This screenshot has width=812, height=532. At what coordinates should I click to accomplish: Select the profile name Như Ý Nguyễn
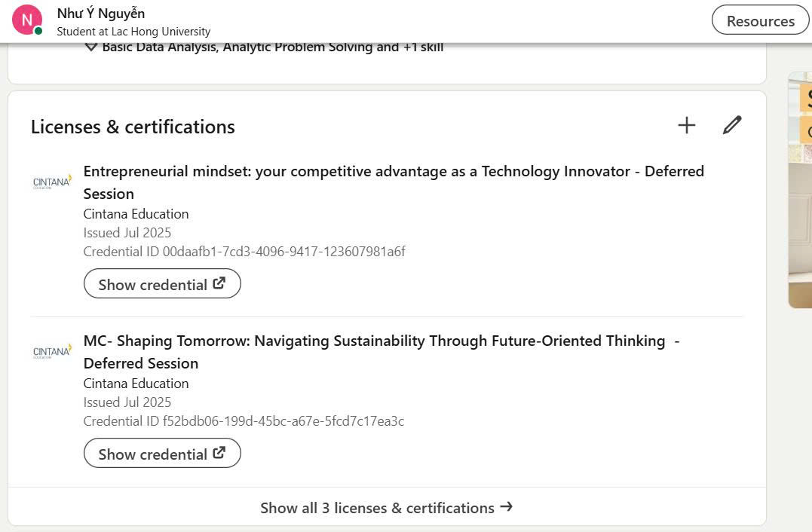101,13
